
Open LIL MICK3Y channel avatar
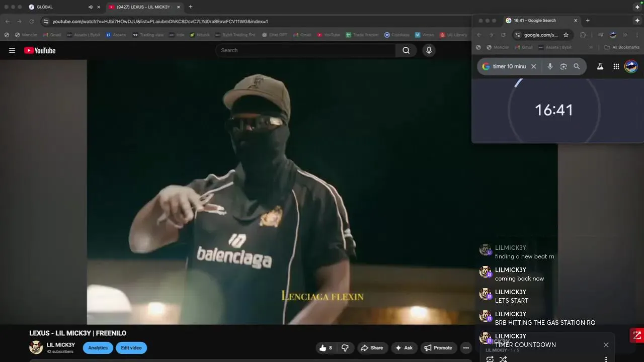pyautogui.click(x=36, y=347)
